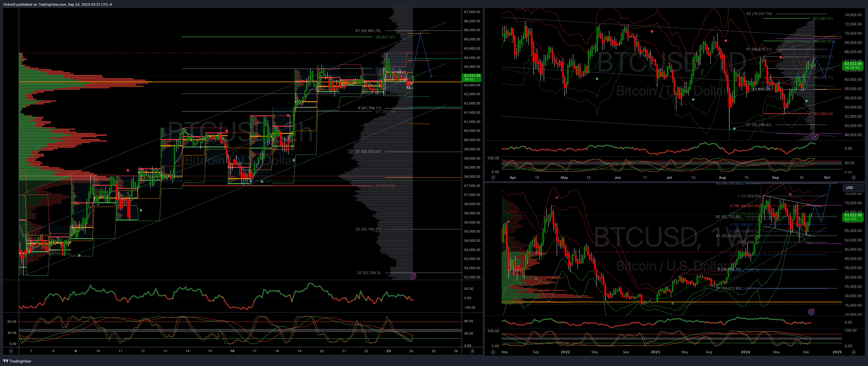This screenshot has height=366, width=868.
Task: Click the lightning event icon on the daily chart
Action: [815, 137]
